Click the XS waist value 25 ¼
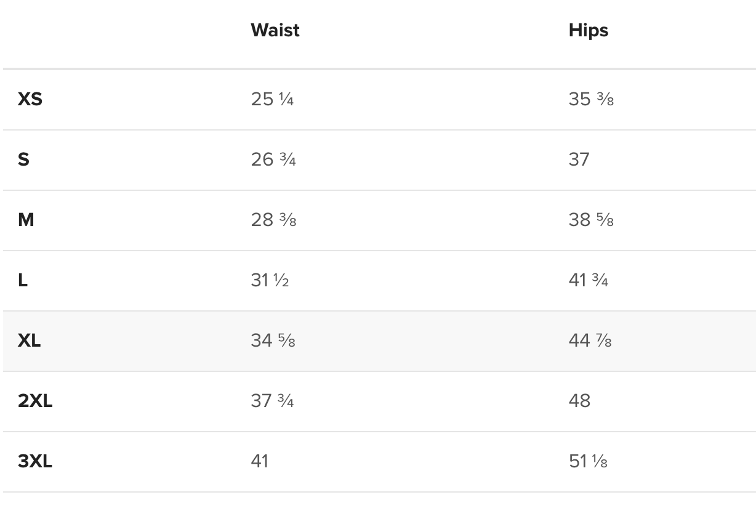Image resolution: width=756 pixels, height=532 pixels. (x=272, y=99)
